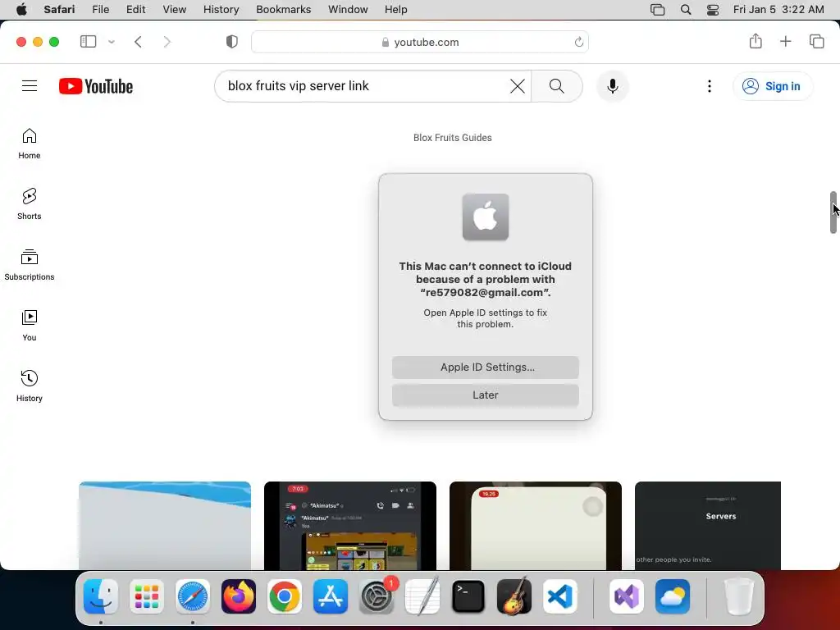
Task: Open the Edit menu
Action: coord(135,10)
